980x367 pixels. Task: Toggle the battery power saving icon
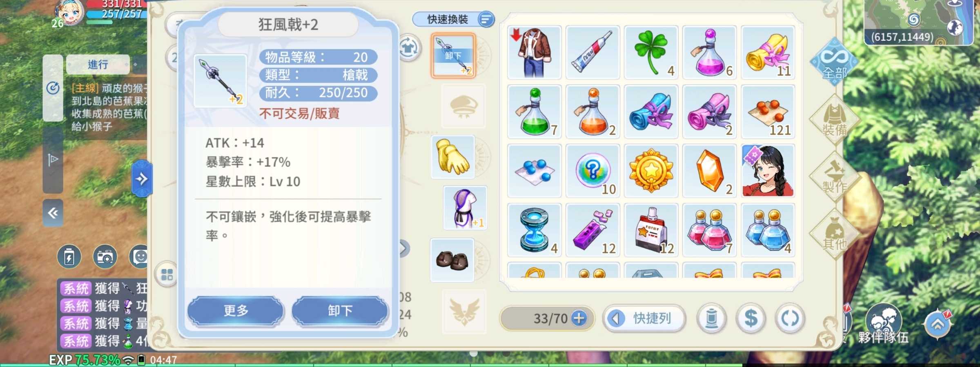point(69,257)
